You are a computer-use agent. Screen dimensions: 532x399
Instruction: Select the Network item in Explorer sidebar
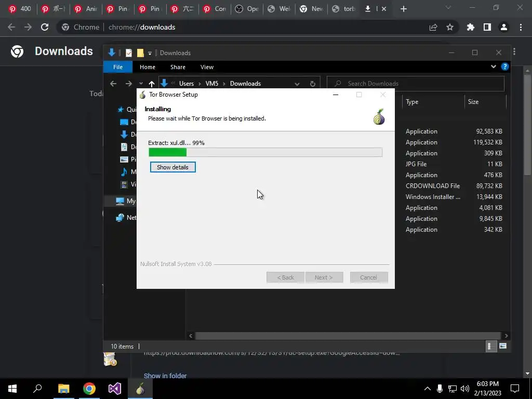126,218
